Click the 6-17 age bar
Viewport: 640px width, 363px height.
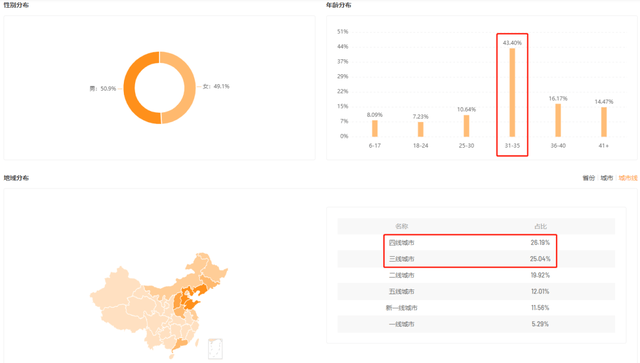(x=375, y=128)
